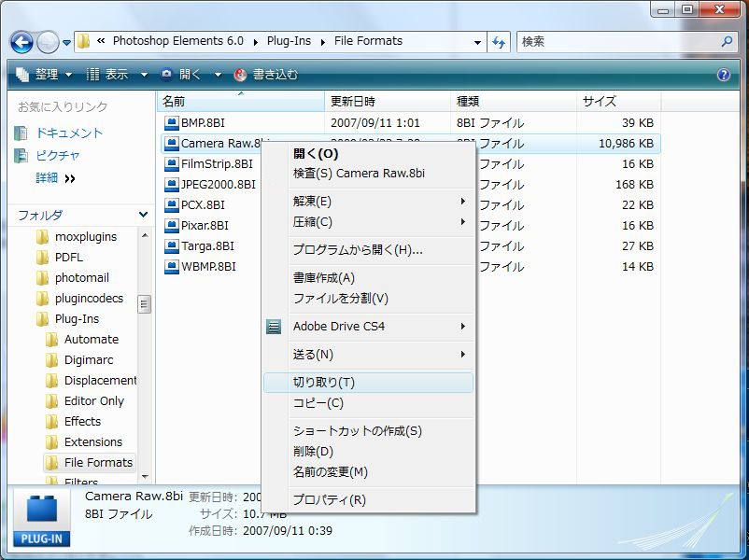Screen dimensions: 749x560
Task: Open help via the question mark icon
Action: pos(724,75)
